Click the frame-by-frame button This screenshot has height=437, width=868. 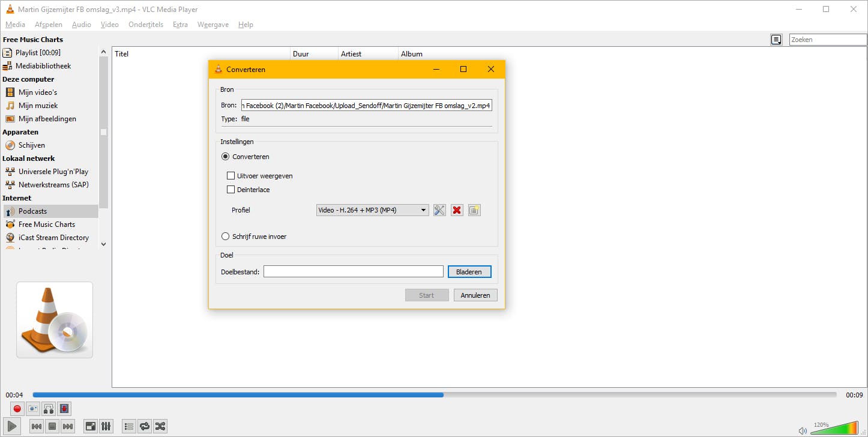(64, 409)
